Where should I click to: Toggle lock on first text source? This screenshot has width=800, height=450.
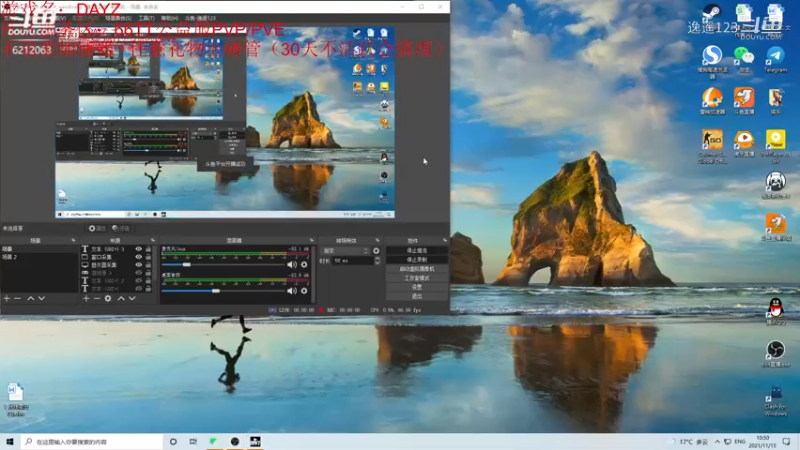[x=148, y=249]
